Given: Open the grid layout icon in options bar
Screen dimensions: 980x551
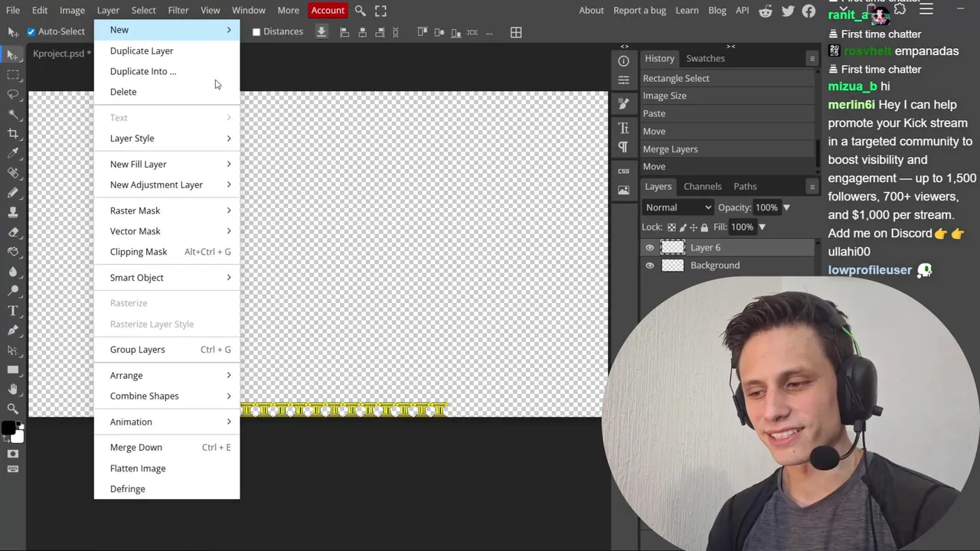Looking at the screenshot, I should coord(516,32).
